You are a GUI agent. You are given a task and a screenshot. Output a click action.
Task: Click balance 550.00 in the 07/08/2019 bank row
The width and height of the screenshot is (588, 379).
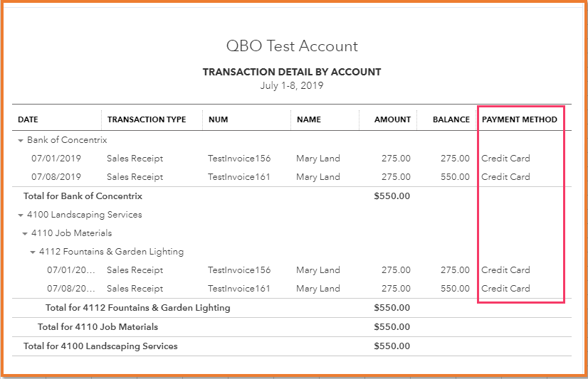(455, 177)
